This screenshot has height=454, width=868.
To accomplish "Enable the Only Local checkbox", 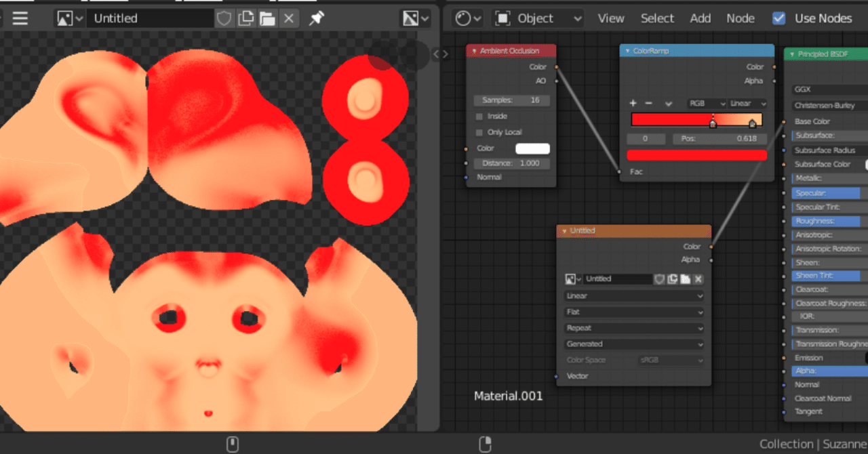I will [x=479, y=132].
